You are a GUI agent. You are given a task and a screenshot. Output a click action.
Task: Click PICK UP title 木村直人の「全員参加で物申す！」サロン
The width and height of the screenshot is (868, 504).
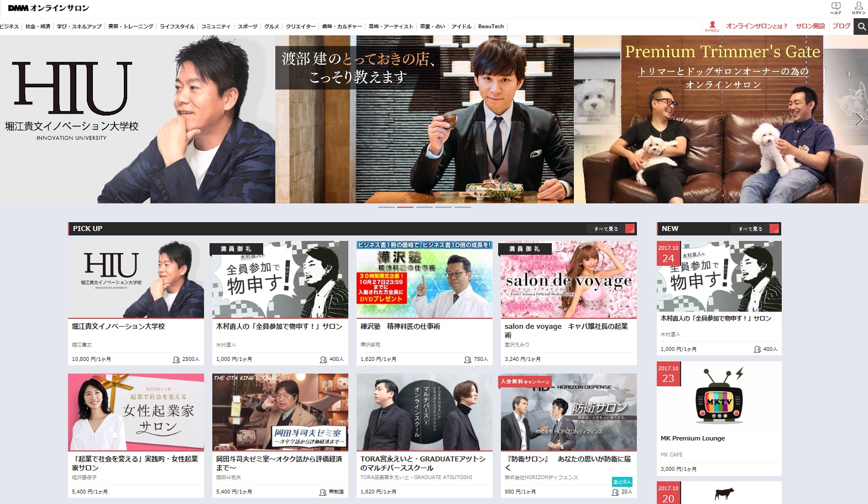click(279, 327)
